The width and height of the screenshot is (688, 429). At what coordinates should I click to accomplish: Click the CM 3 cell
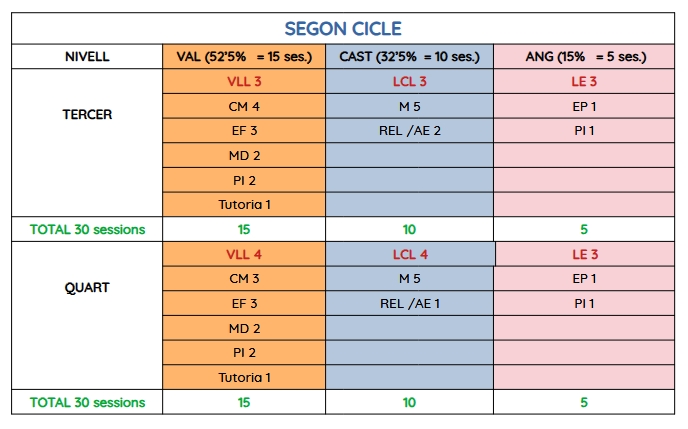click(x=244, y=279)
